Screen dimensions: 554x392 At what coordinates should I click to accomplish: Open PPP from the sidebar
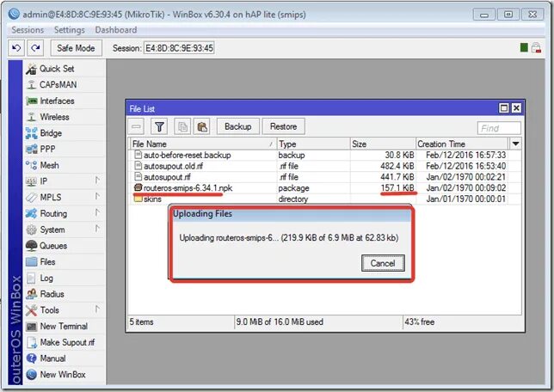pos(65,149)
